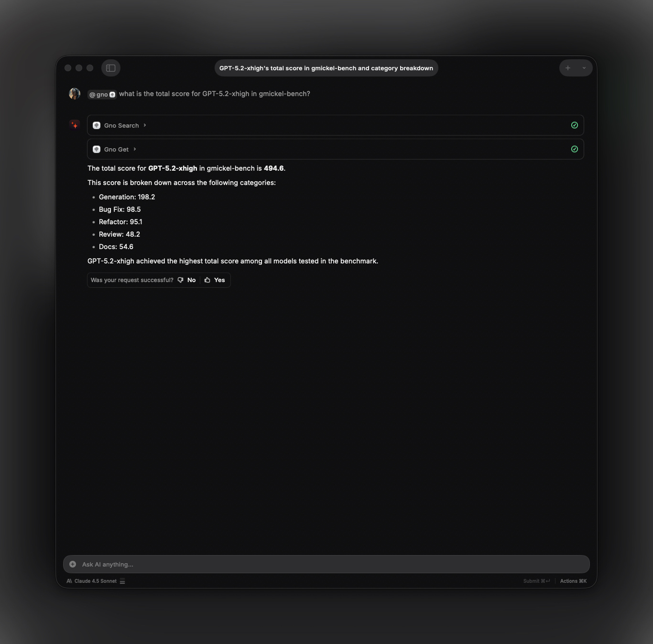Click the @gno mention pill
Image resolution: width=653 pixels, height=644 pixels.
pyautogui.click(x=102, y=94)
